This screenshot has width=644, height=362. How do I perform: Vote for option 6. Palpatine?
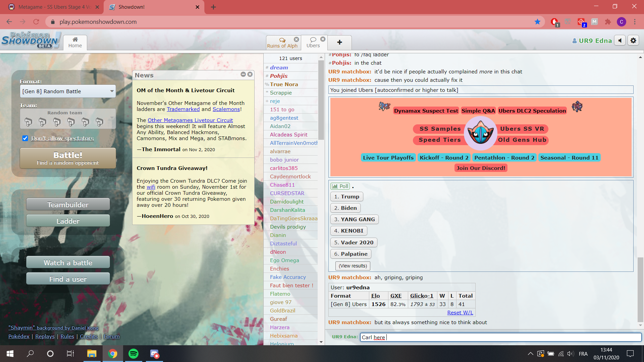pyautogui.click(x=351, y=254)
